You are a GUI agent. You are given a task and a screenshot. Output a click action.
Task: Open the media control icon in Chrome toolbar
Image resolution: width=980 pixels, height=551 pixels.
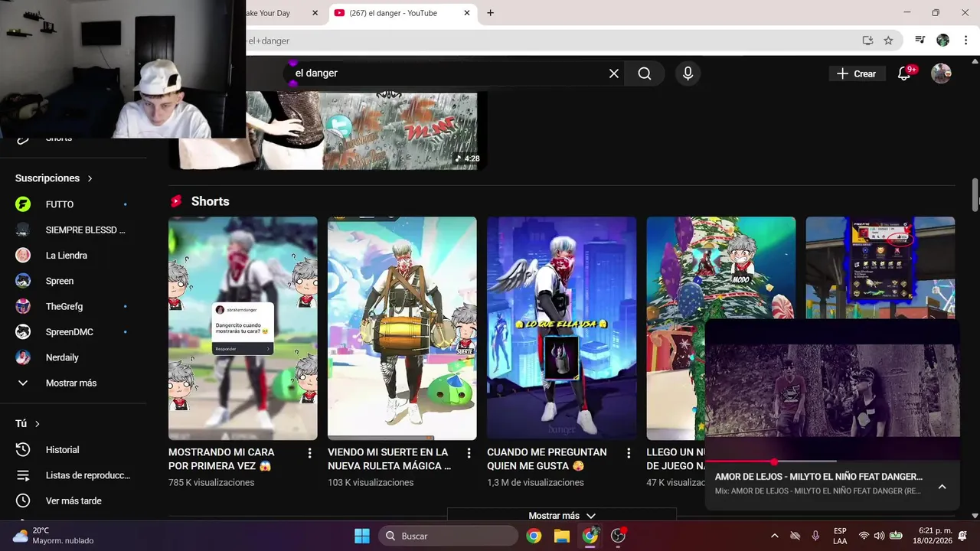tap(920, 41)
